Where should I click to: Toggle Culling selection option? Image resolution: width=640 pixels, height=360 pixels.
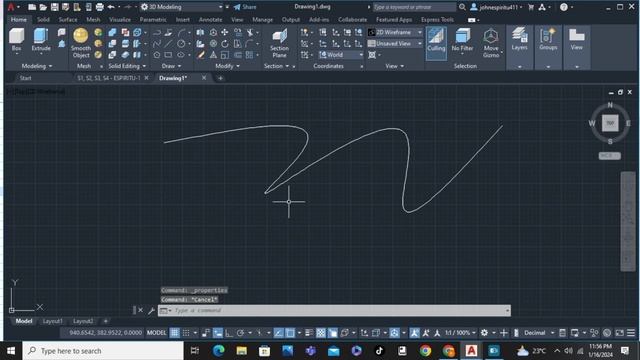pyautogui.click(x=436, y=43)
